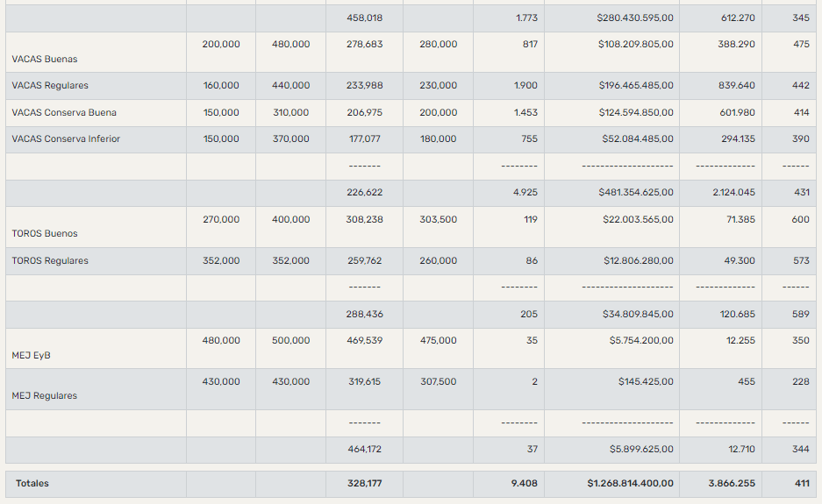This screenshot has width=822, height=504.
Task: Click the Totales row label
Action: pos(32,484)
